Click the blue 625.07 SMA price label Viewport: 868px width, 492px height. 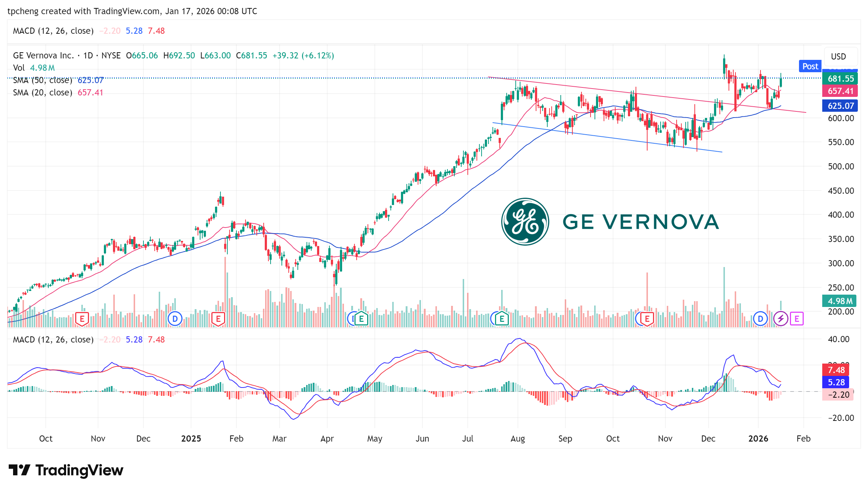coord(840,106)
